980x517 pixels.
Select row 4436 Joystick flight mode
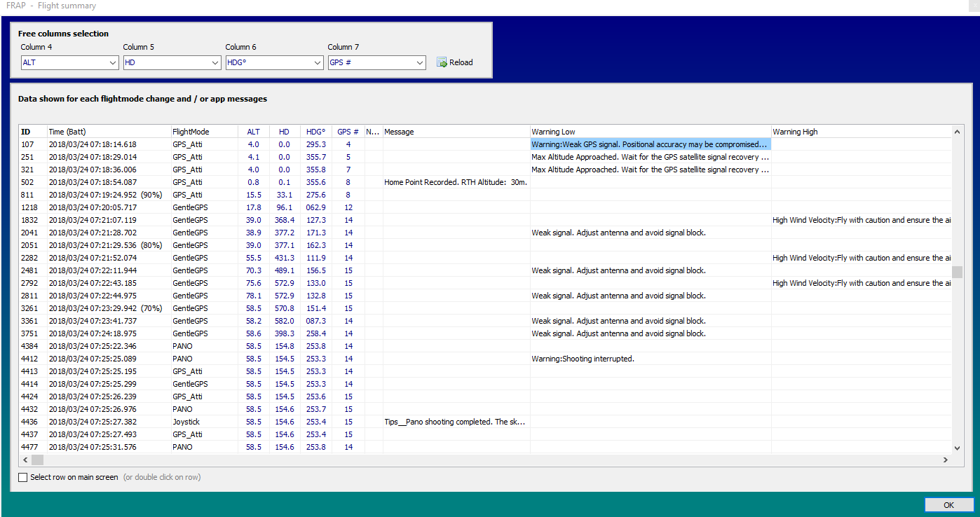click(x=186, y=422)
